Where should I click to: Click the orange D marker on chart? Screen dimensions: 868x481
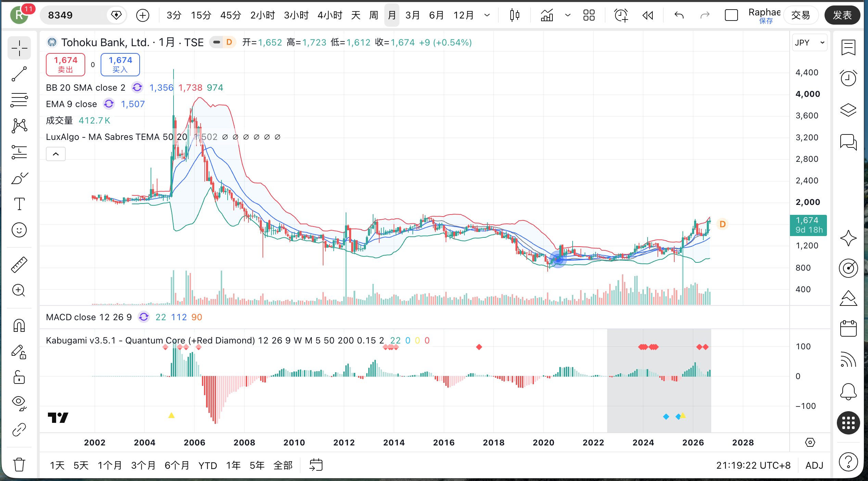(x=723, y=224)
